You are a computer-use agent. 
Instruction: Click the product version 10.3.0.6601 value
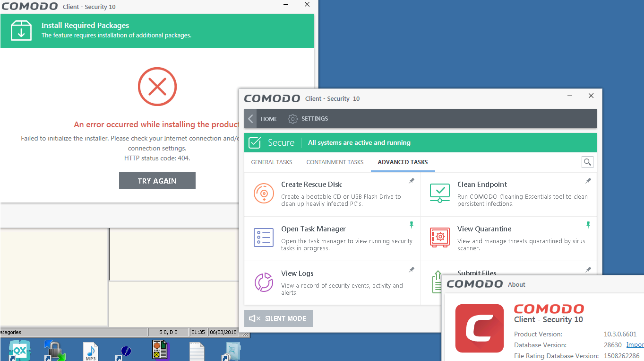(620, 334)
